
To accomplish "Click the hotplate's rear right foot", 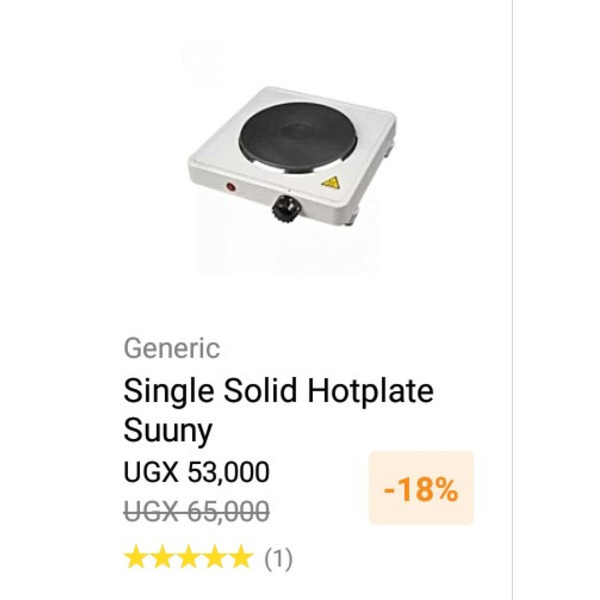I will tap(389, 148).
